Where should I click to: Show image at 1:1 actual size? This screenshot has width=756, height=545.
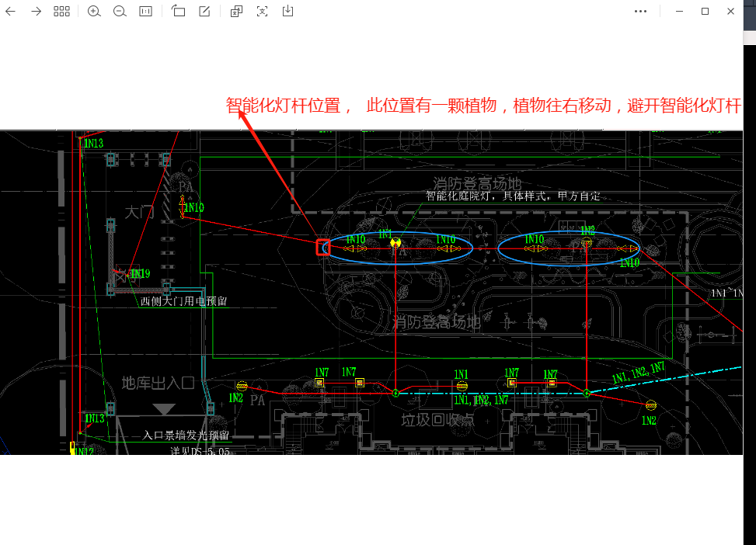[x=145, y=12]
